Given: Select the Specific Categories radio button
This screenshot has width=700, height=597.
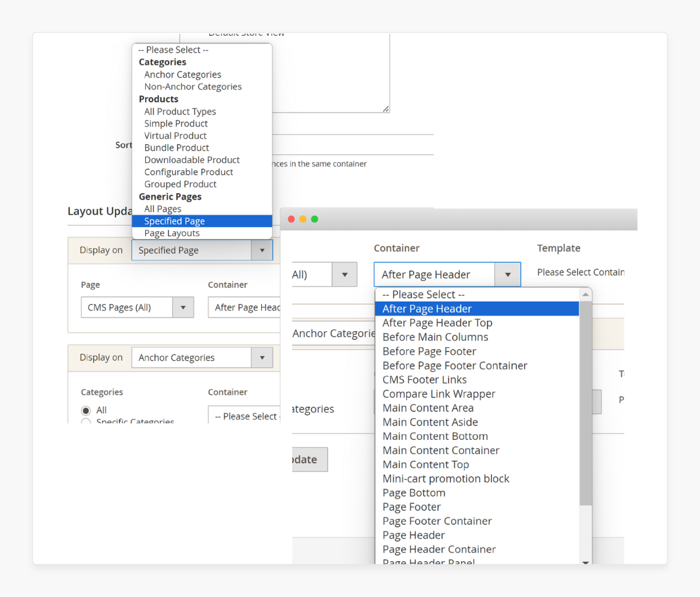Looking at the screenshot, I should pyautogui.click(x=86, y=421).
